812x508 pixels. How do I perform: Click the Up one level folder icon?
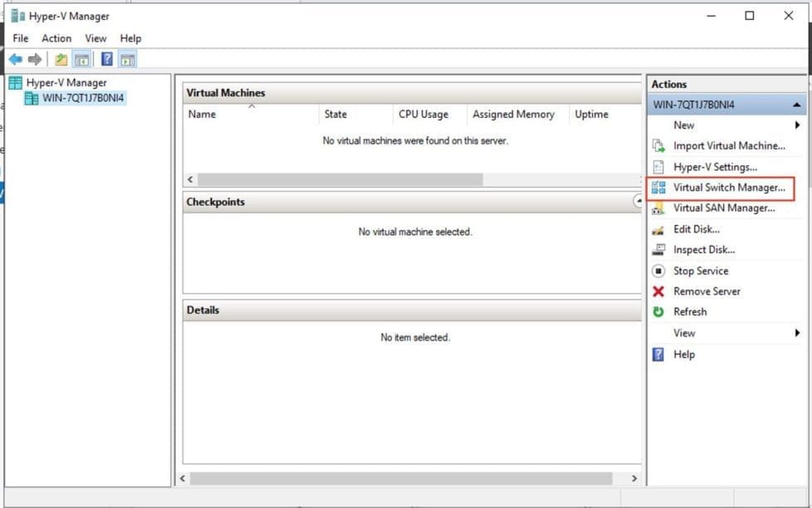pyautogui.click(x=61, y=59)
